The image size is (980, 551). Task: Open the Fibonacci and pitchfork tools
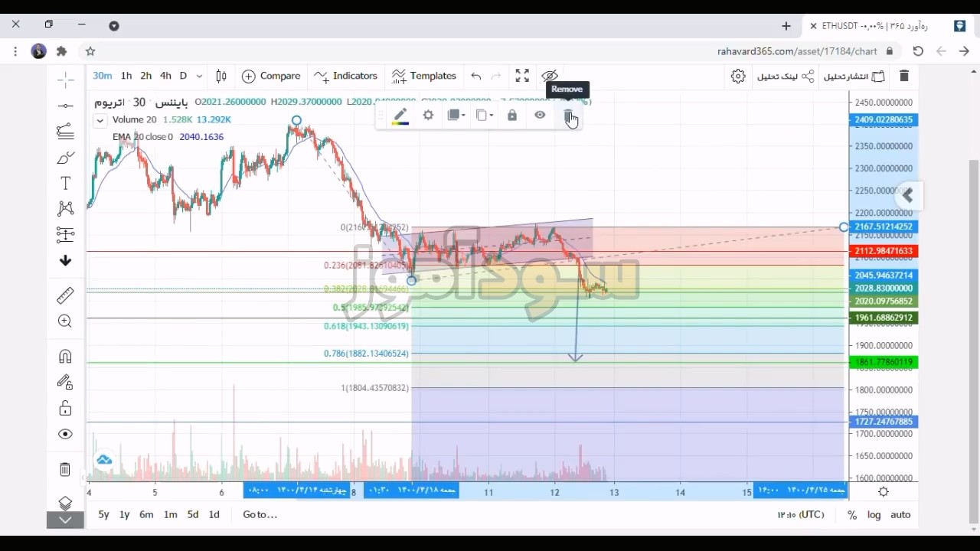[66, 132]
